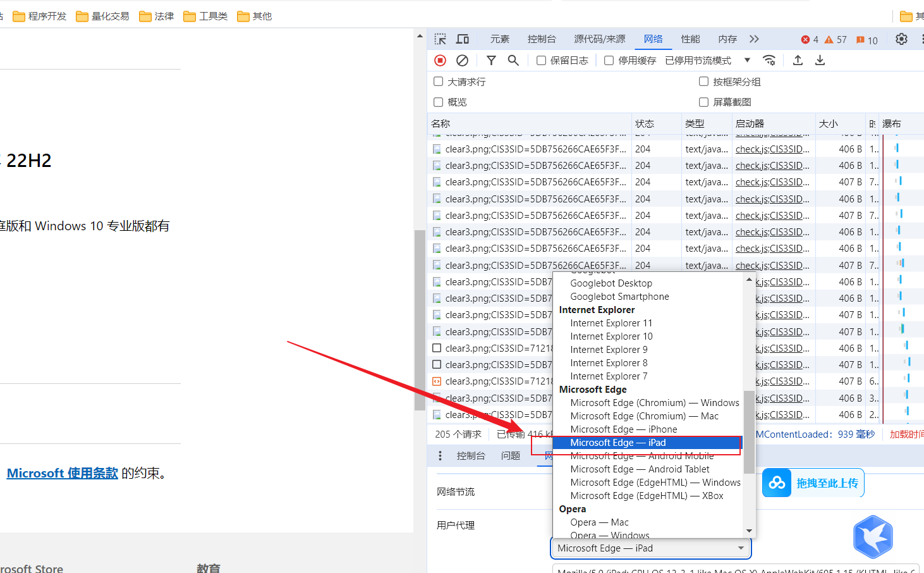The width and height of the screenshot is (924, 573).
Task: Open the 程序开发 bookmark folder
Action: tap(39, 16)
